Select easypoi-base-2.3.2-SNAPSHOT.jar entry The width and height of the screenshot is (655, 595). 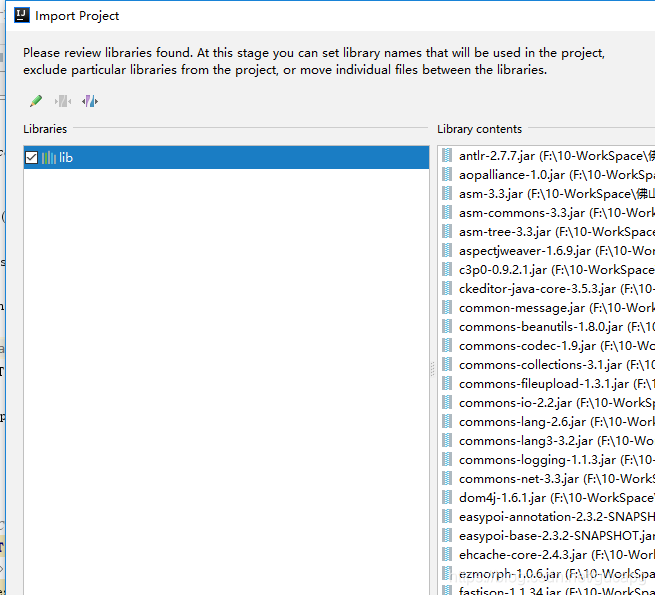pos(548,536)
